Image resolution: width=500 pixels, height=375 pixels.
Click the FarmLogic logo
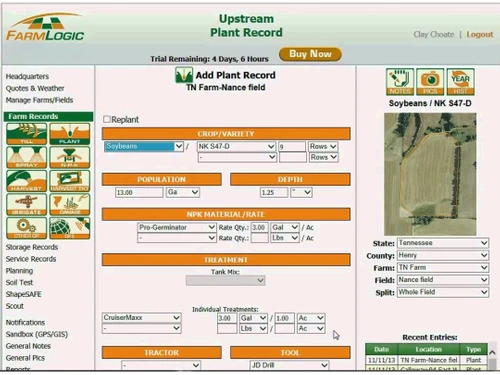coord(45,27)
